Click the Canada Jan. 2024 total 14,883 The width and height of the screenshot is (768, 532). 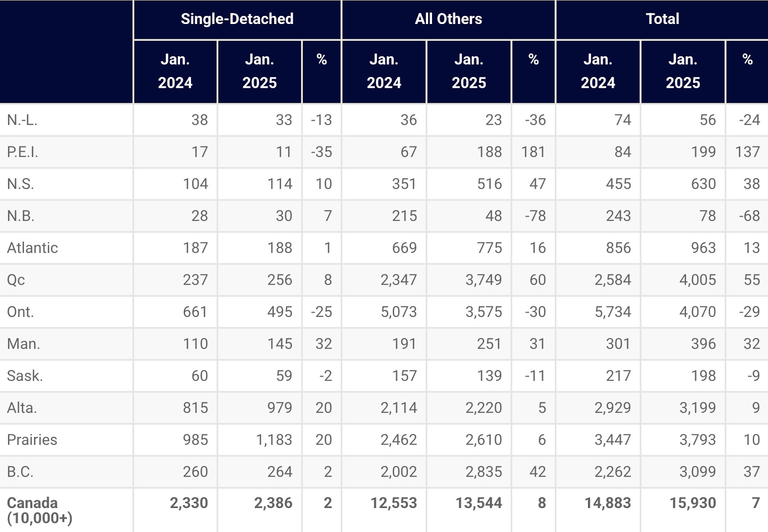(607, 503)
